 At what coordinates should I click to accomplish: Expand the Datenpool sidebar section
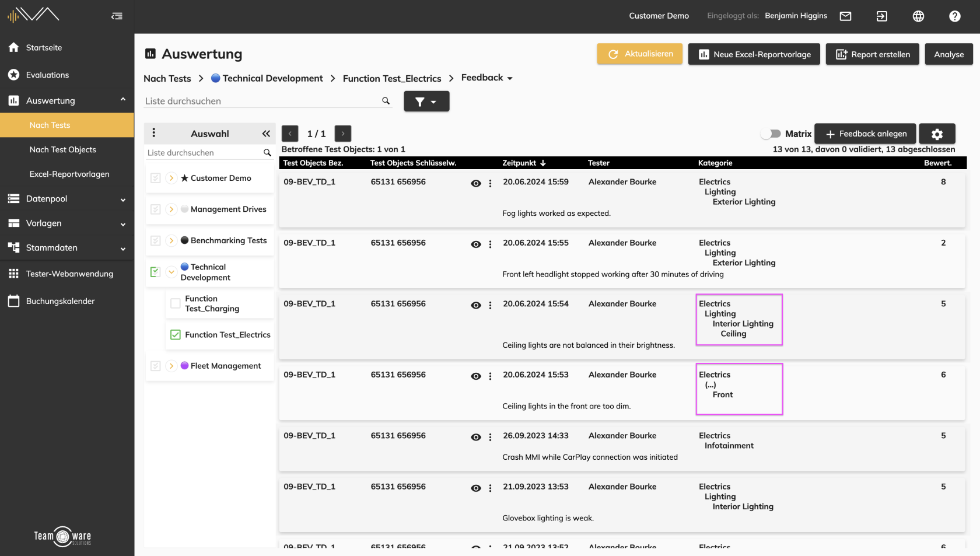coord(123,200)
